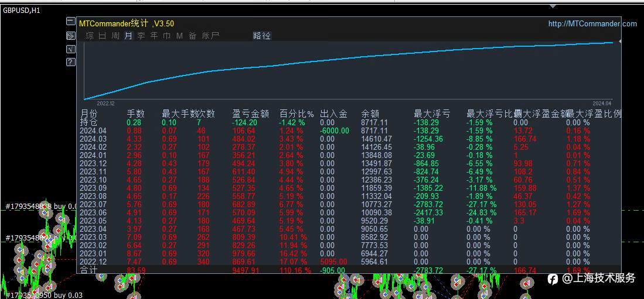The height and width of the screenshot is (299, 644).
Task: Click the 路径 path button
Action: 261,36
